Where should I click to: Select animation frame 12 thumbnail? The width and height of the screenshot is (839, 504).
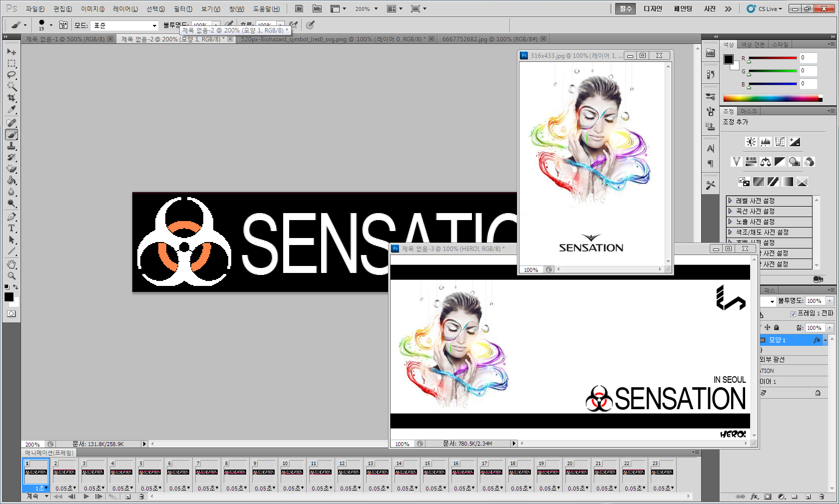[349, 472]
